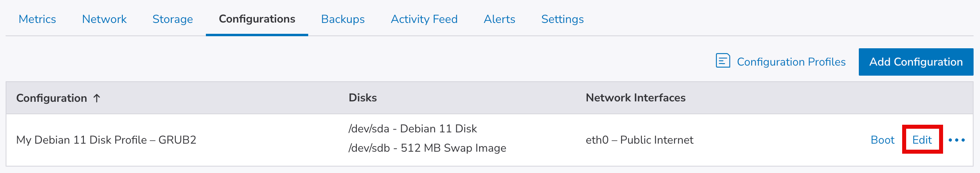Switch to the Alerts tab
980x173 pixels.
pos(499,19)
